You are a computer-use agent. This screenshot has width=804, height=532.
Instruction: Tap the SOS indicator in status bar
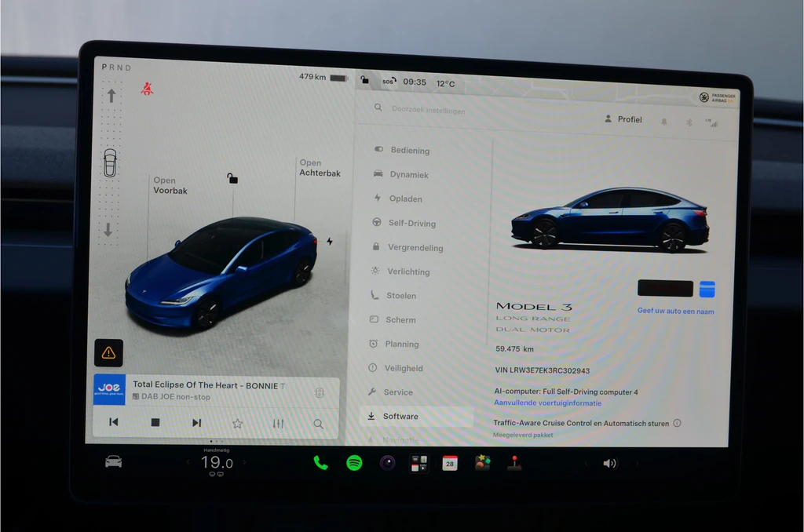point(389,81)
